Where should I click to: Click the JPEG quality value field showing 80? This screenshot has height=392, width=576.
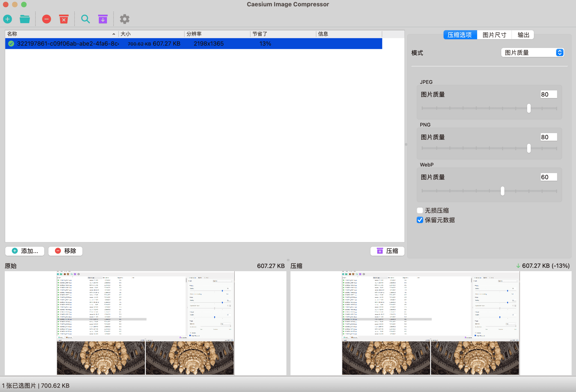click(549, 94)
